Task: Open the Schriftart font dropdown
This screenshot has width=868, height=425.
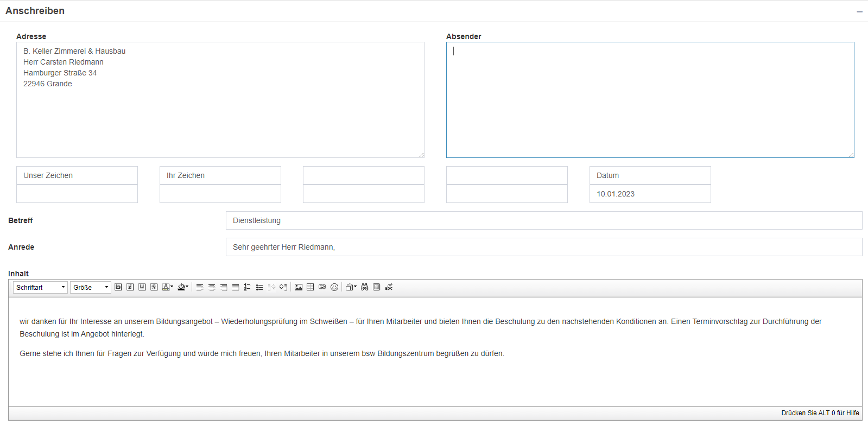Action: click(41, 287)
